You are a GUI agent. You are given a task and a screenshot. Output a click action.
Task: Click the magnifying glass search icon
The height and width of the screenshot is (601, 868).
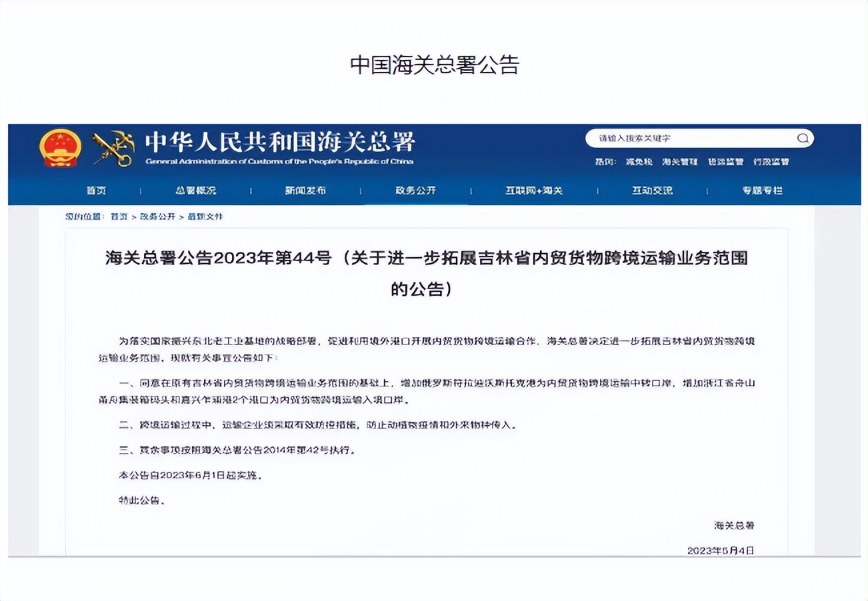(x=802, y=139)
